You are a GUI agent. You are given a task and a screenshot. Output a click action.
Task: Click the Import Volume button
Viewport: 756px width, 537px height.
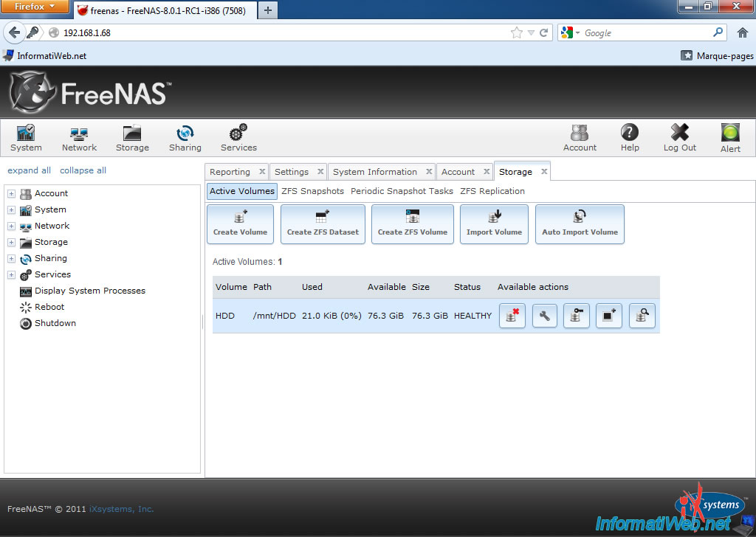click(x=494, y=224)
